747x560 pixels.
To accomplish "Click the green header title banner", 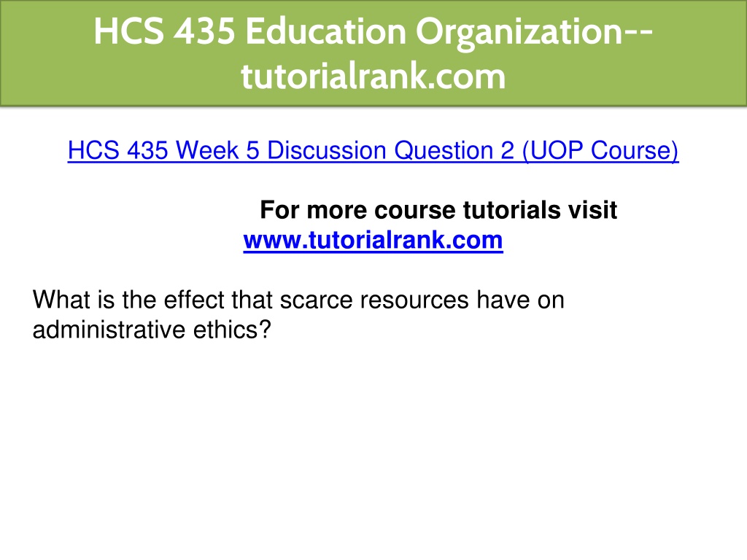I will 373,52.
